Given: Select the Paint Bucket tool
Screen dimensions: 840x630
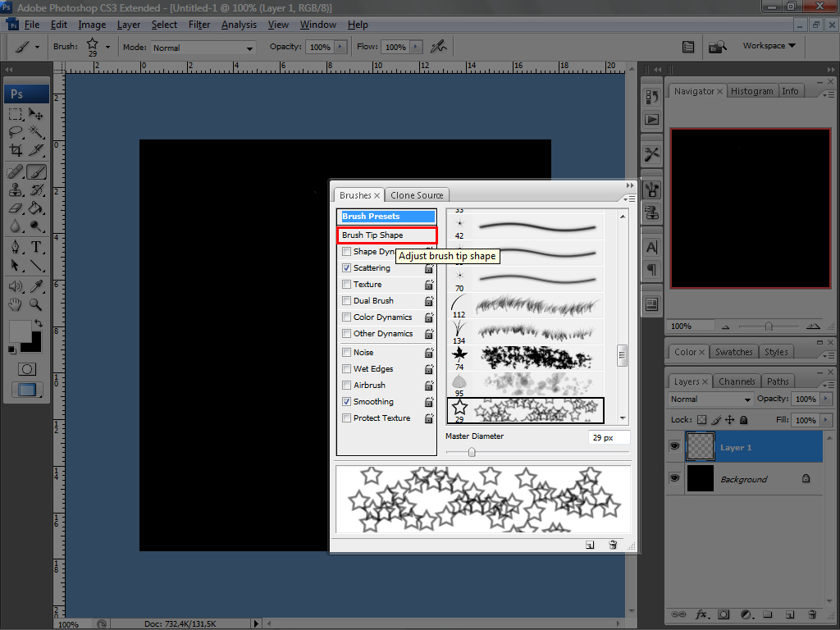Looking at the screenshot, I should 36,208.
